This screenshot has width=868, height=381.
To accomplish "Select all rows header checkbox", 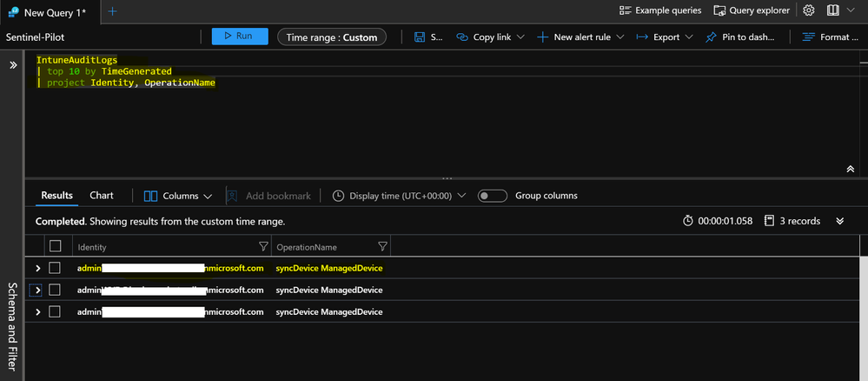I will [x=56, y=245].
